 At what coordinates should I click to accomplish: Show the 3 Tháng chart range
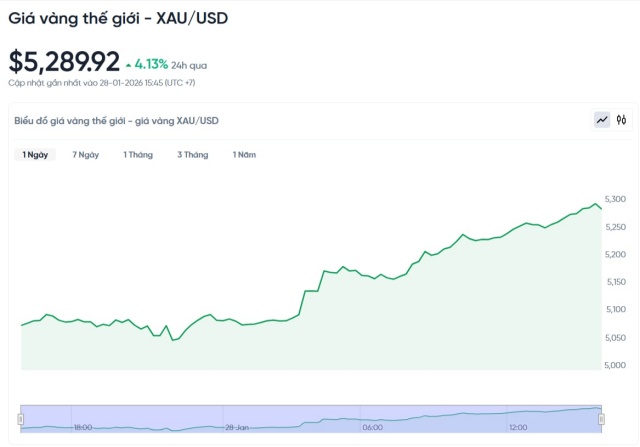tap(192, 155)
